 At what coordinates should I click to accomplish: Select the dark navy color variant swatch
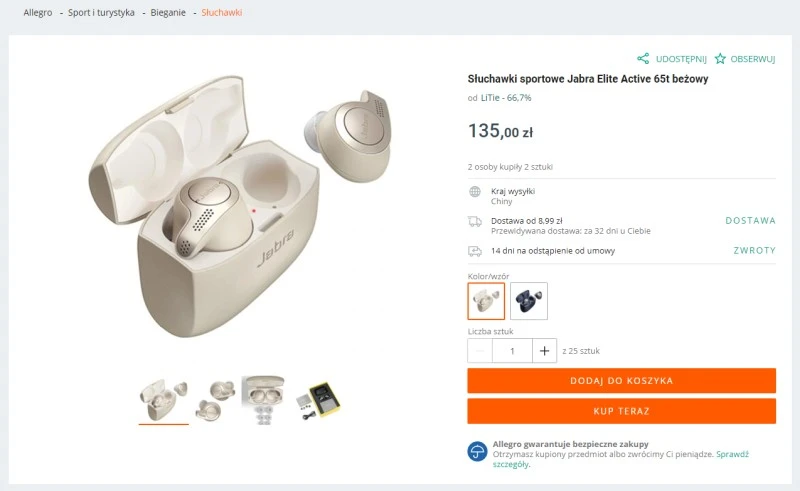pyautogui.click(x=529, y=301)
